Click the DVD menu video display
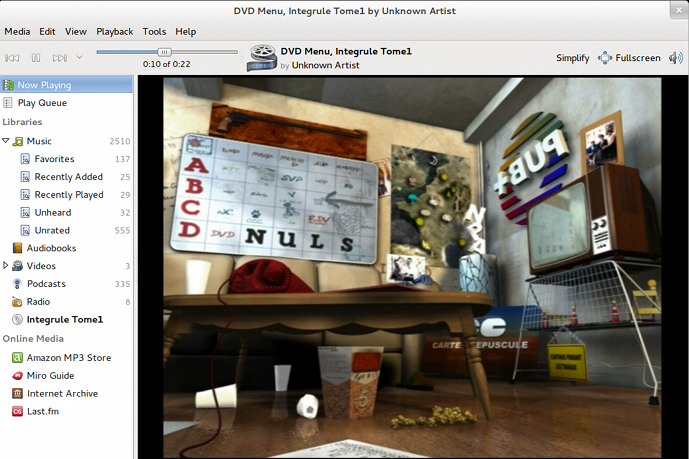Image resolution: width=689 pixels, height=459 pixels. (x=412, y=267)
